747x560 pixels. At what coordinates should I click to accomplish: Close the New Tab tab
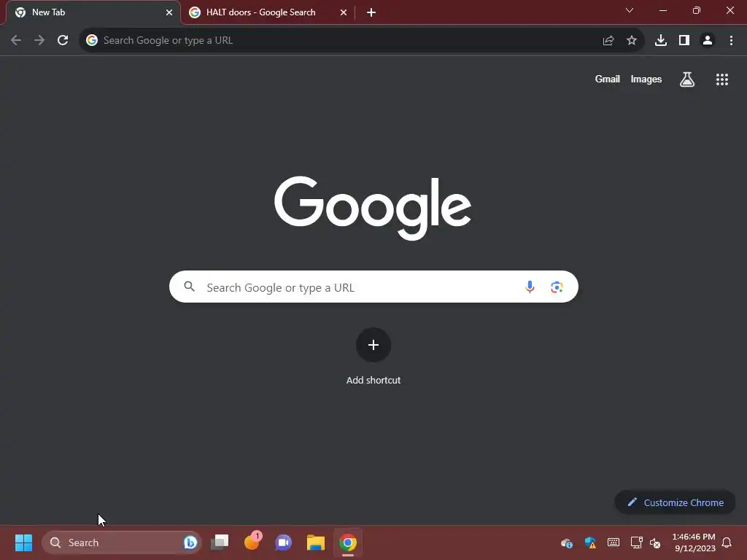click(169, 12)
